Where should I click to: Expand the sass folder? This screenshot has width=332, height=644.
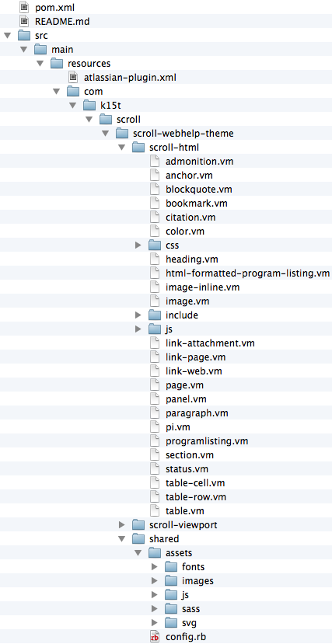coord(155,608)
